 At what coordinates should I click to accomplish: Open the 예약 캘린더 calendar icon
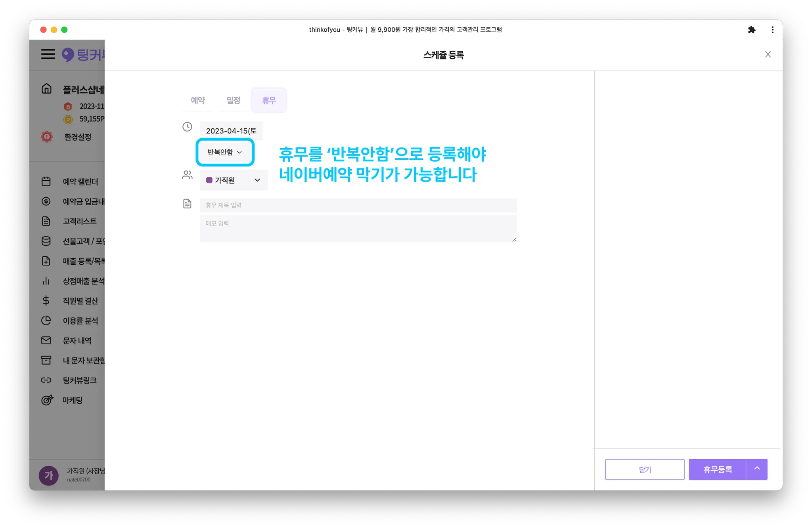coord(46,181)
